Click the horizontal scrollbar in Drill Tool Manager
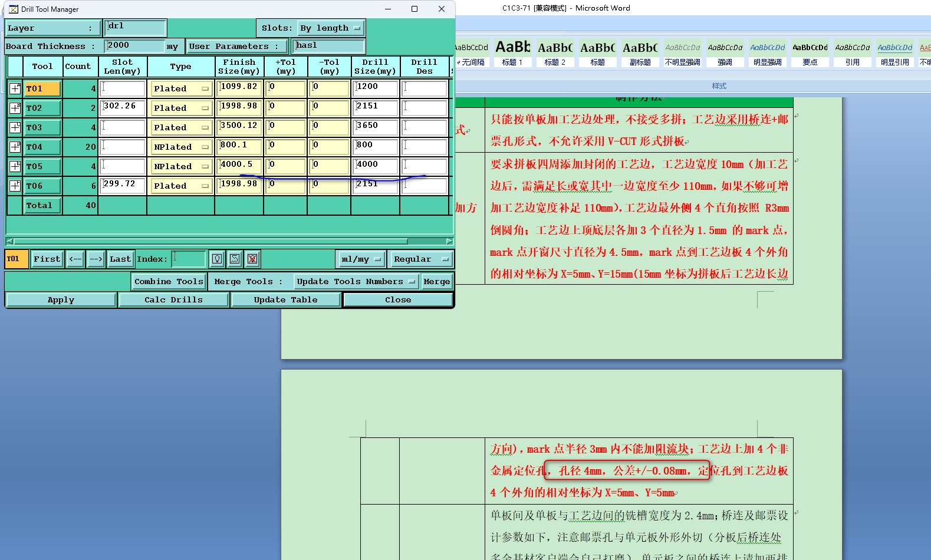This screenshot has width=931, height=560. point(210,241)
